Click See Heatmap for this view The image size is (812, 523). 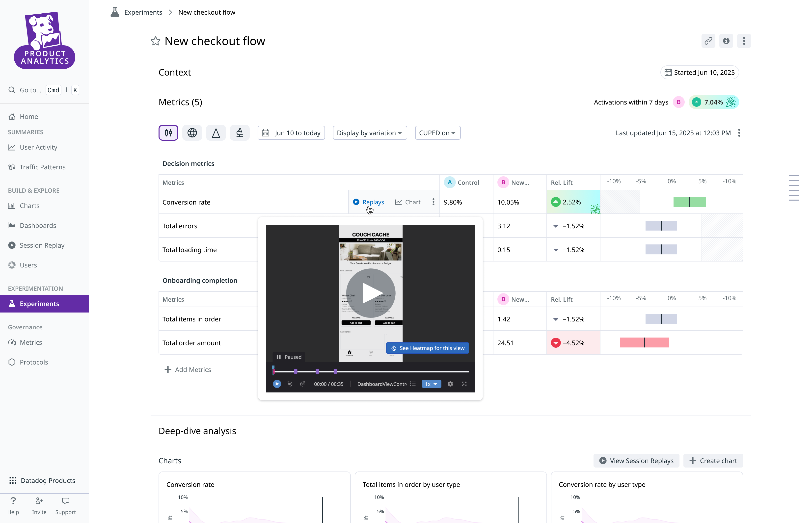click(x=427, y=348)
